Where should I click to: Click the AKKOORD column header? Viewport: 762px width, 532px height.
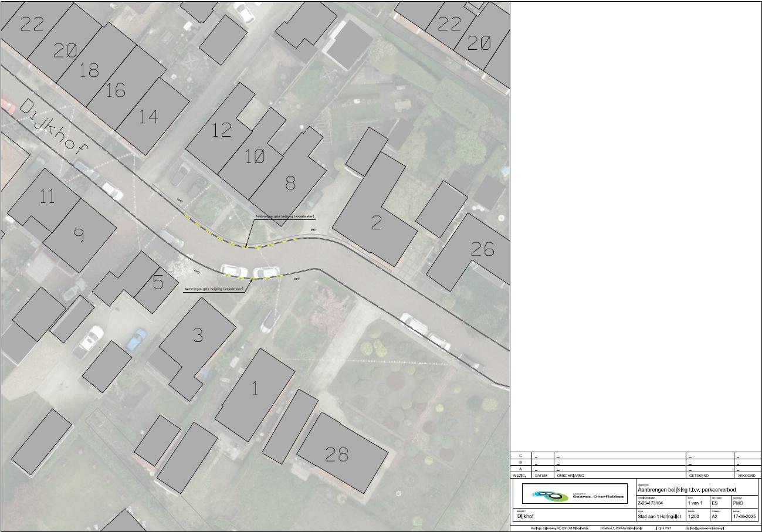[x=746, y=476]
